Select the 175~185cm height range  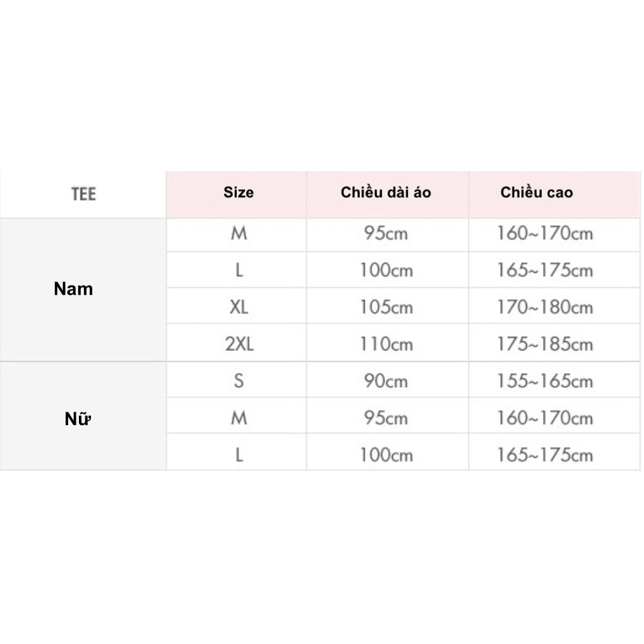tap(545, 344)
